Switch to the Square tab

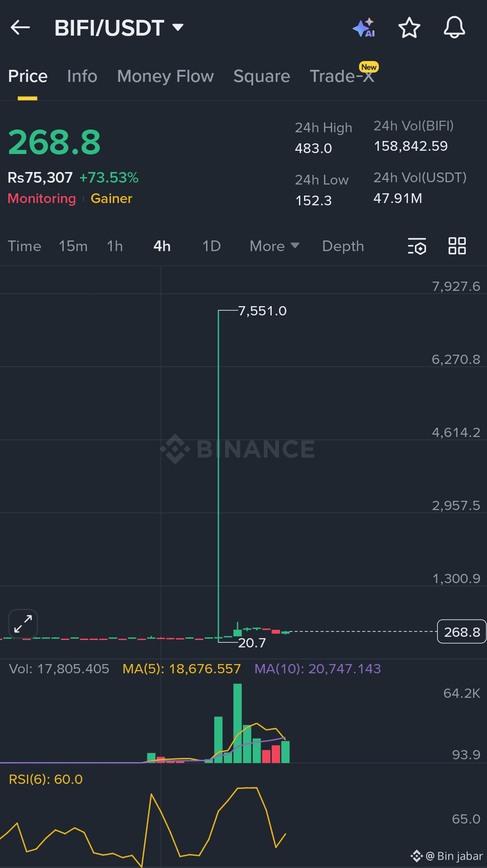[262, 76]
